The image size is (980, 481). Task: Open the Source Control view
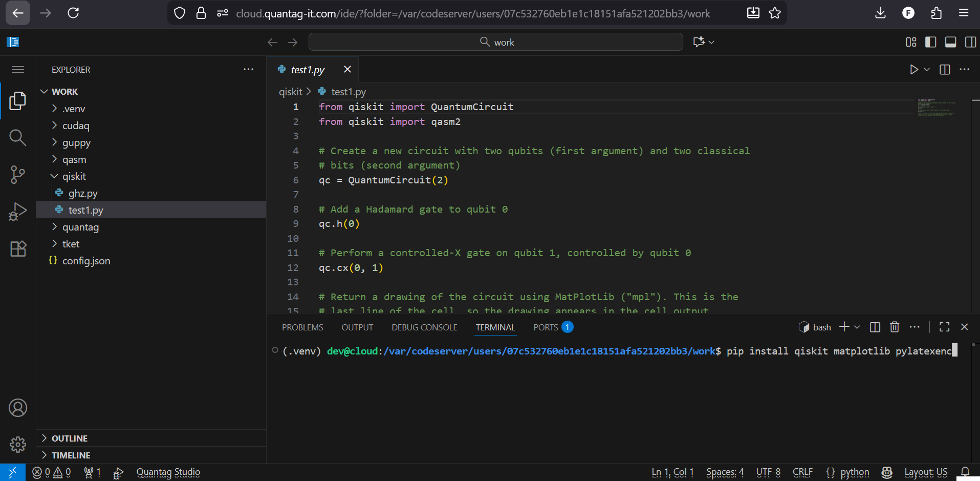(17, 175)
